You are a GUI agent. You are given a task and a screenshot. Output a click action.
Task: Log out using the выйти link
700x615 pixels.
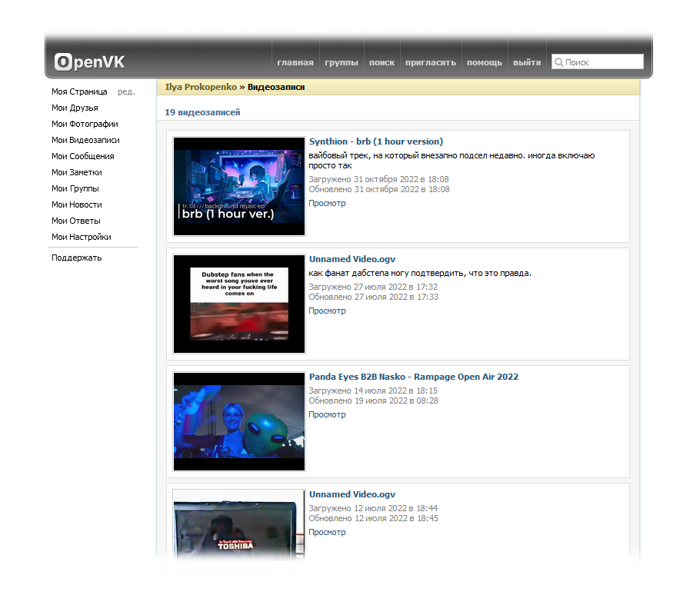coord(527,63)
